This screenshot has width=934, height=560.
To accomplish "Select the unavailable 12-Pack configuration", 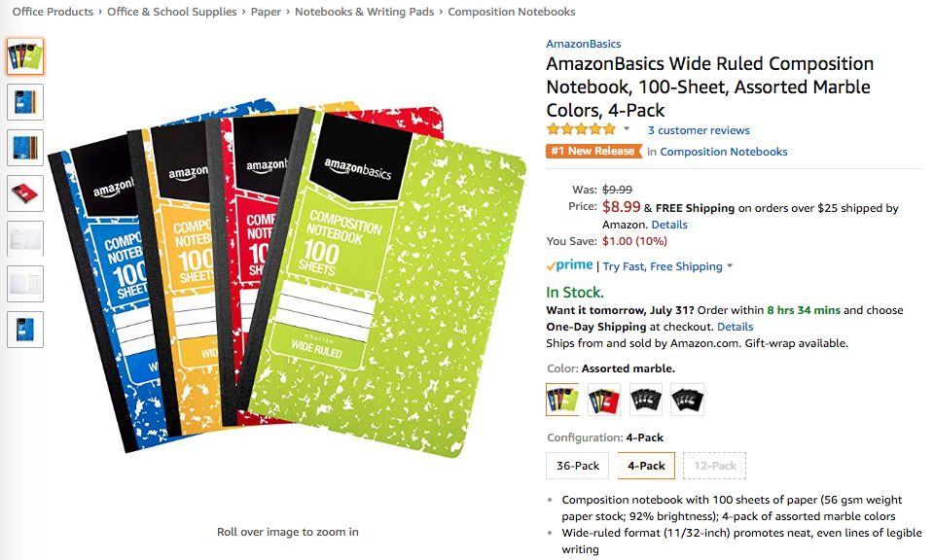I will pyautogui.click(x=715, y=466).
